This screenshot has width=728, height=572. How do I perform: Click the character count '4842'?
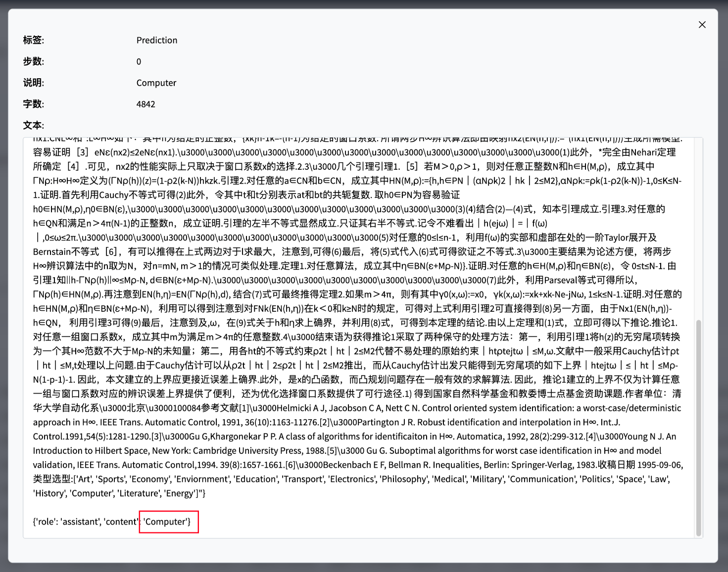click(146, 104)
